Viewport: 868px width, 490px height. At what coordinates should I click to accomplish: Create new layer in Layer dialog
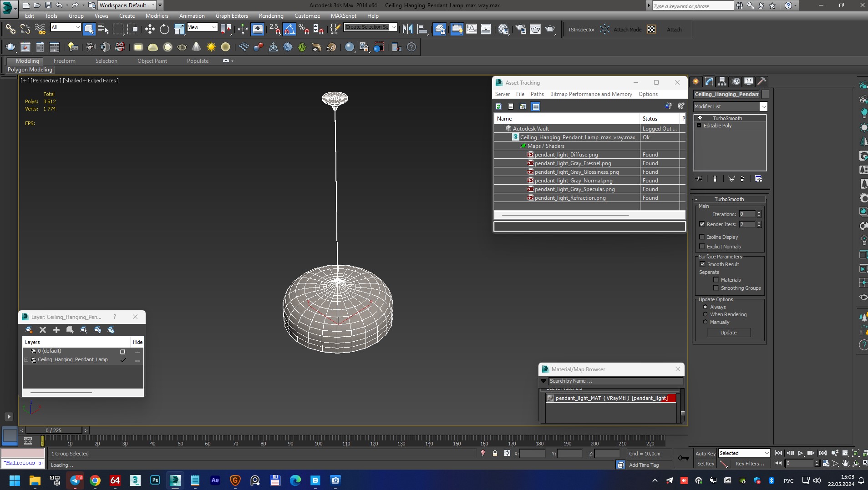[x=29, y=330]
